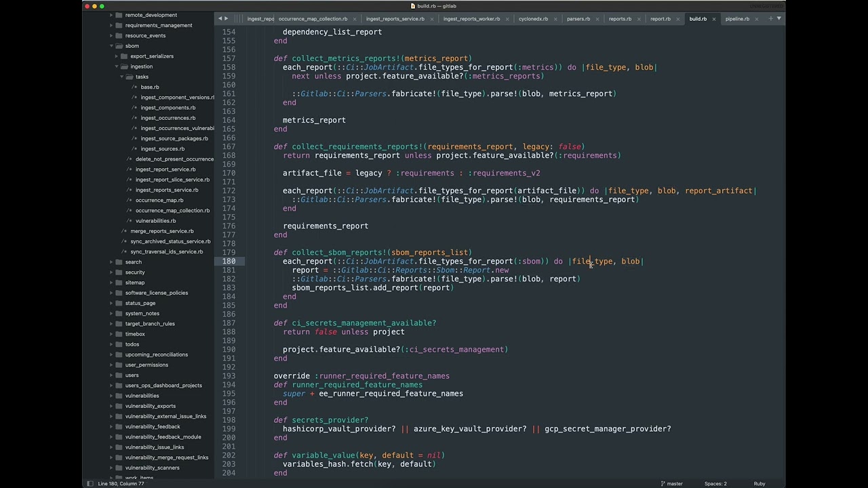
Task: Open the Ruby syntax selector
Action: (x=759, y=483)
